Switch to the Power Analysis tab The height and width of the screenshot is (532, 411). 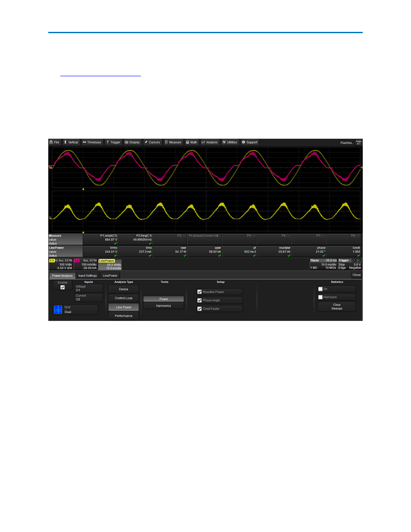pos(62,276)
